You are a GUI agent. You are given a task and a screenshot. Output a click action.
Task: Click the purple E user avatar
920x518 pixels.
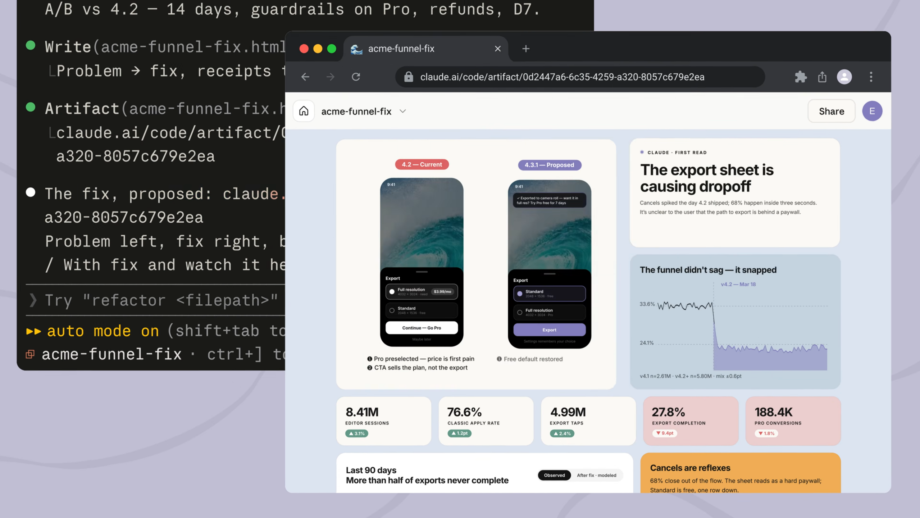point(872,111)
